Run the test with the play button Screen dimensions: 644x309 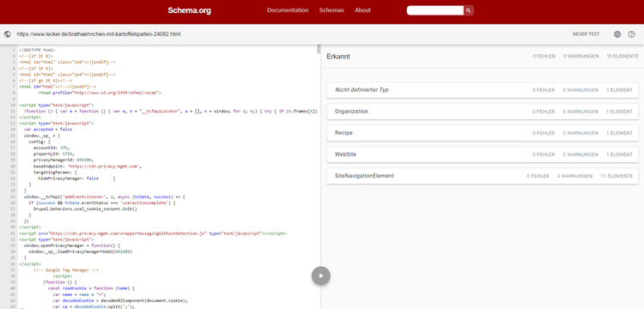click(321, 276)
